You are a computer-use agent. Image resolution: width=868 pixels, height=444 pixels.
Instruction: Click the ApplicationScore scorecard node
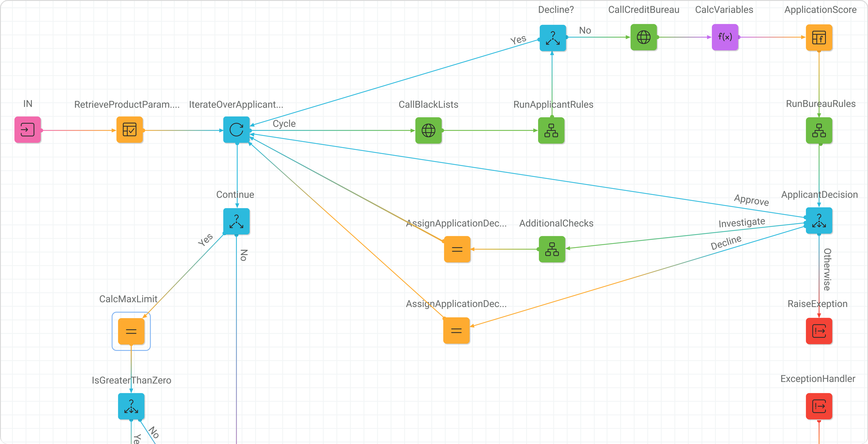(819, 38)
